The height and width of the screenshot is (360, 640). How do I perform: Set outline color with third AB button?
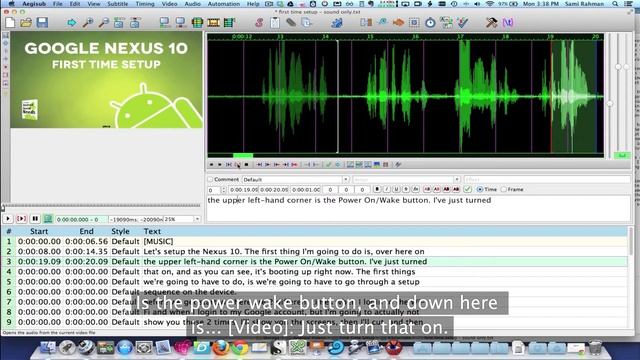[x=447, y=189]
